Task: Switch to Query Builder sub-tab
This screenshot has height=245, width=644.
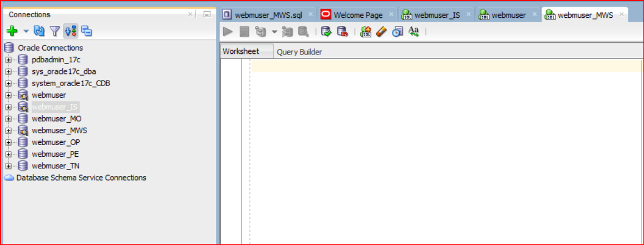Action: (299, 52)
